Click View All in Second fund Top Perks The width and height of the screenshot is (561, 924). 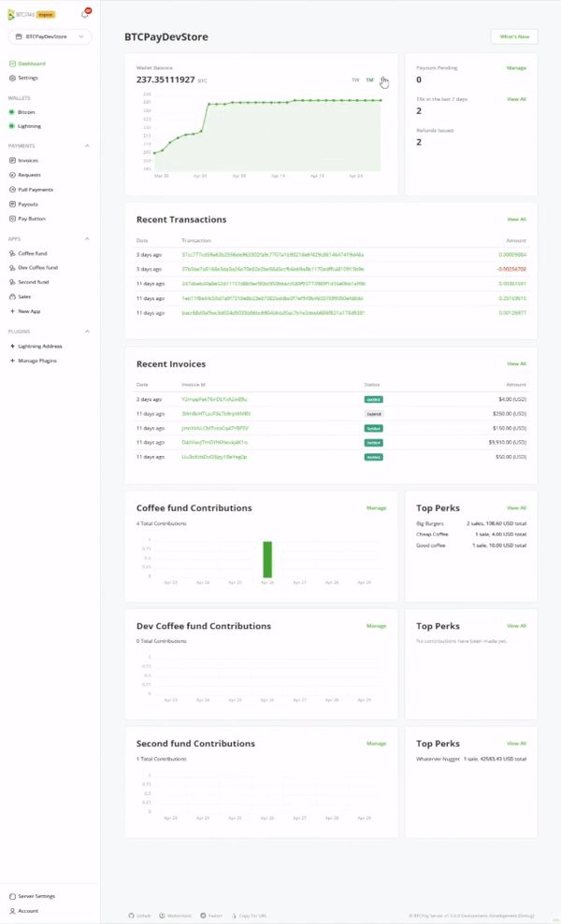(x=516, y=744)
